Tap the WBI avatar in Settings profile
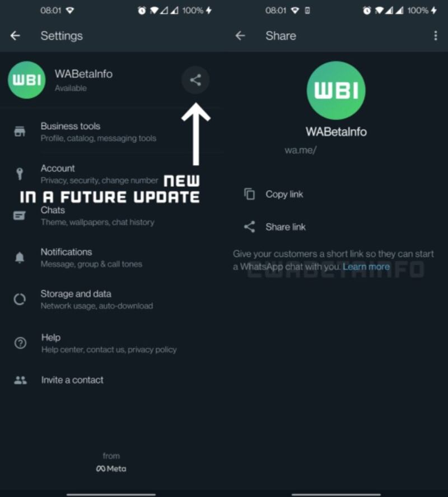448x497 pixels. [27, 80]
